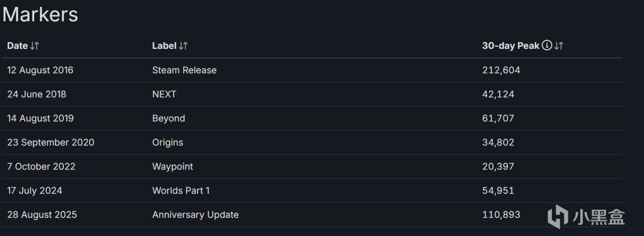
Task: Sort table by Date column arrows
Action: (35, 46)
